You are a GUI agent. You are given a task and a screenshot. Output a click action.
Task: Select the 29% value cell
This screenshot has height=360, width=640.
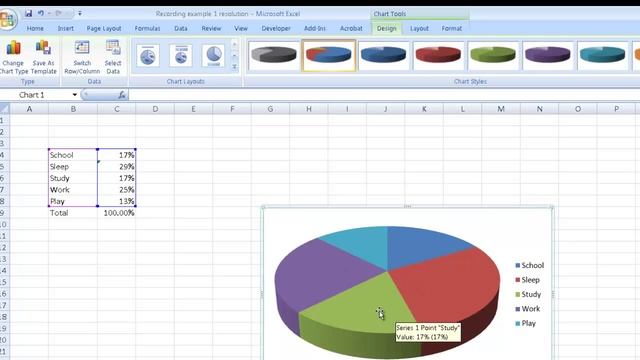tap(117, 167)
